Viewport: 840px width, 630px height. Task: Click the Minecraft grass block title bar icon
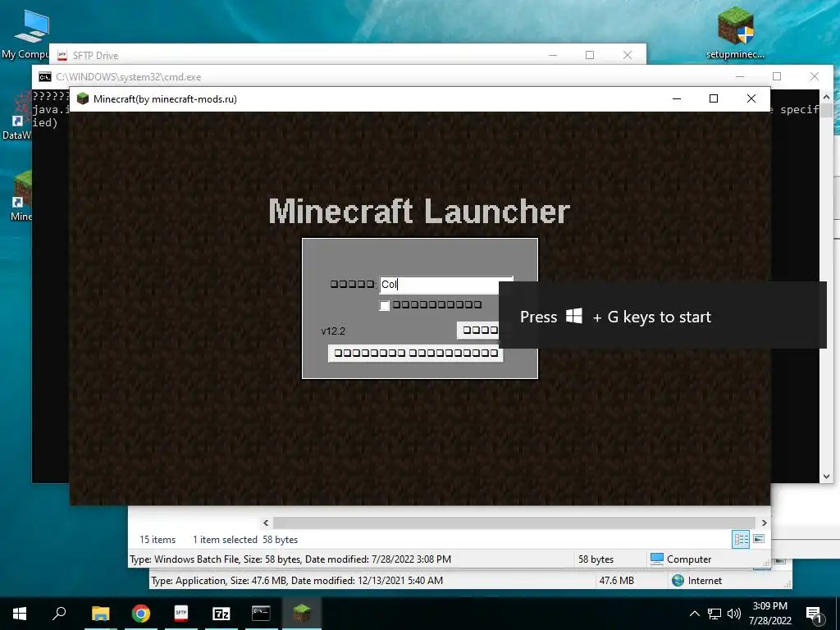pos(83,98)
